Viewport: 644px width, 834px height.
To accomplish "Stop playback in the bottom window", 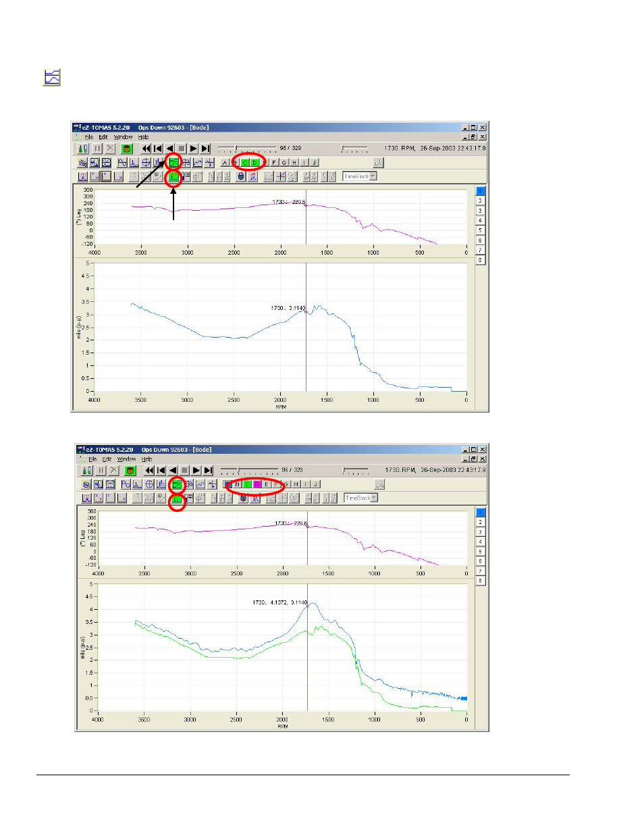I will click(184, 470).
